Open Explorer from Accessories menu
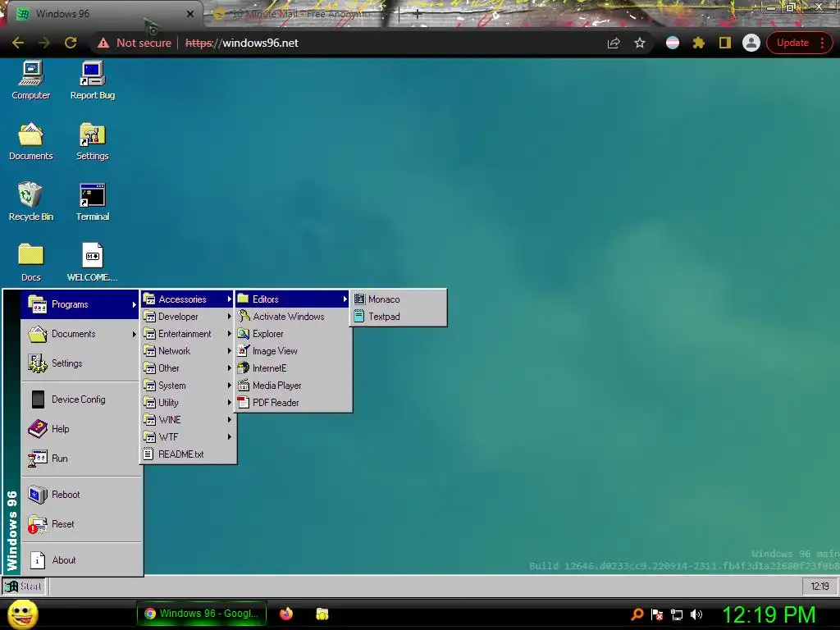This screenshot has height=630, width=840. (294, 333)
